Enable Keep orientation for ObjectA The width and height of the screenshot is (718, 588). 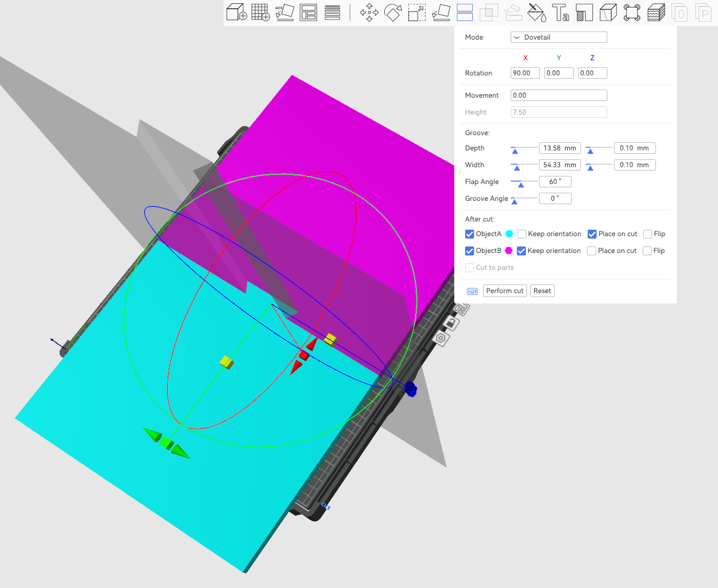pyautogui.click(x=522, y=234)
